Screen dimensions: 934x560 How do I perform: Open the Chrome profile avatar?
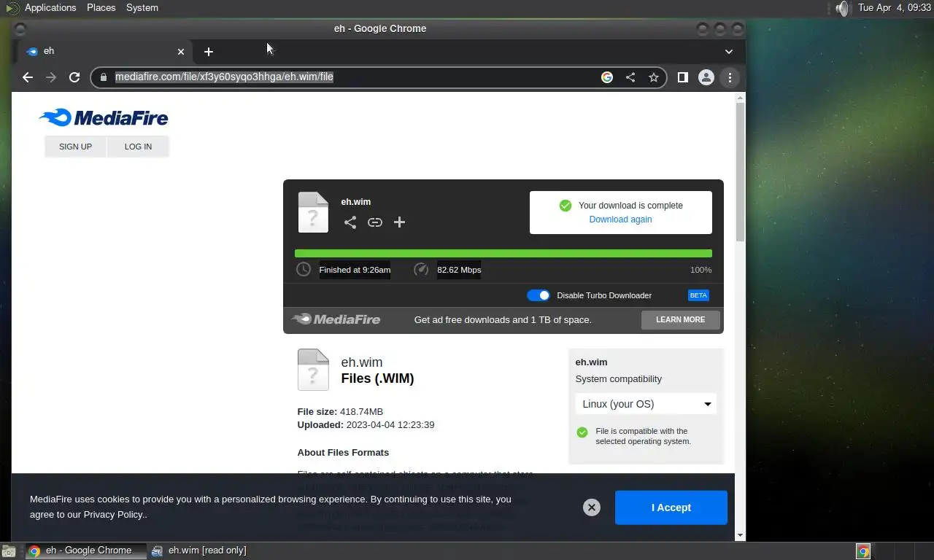(706, 77)
